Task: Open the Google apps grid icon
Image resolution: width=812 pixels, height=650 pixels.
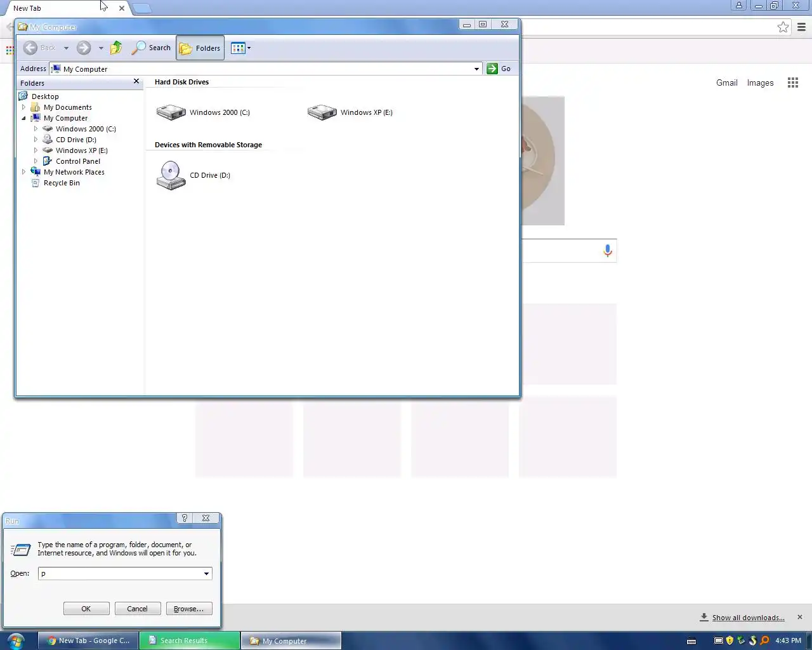Action: pos(793,83)
